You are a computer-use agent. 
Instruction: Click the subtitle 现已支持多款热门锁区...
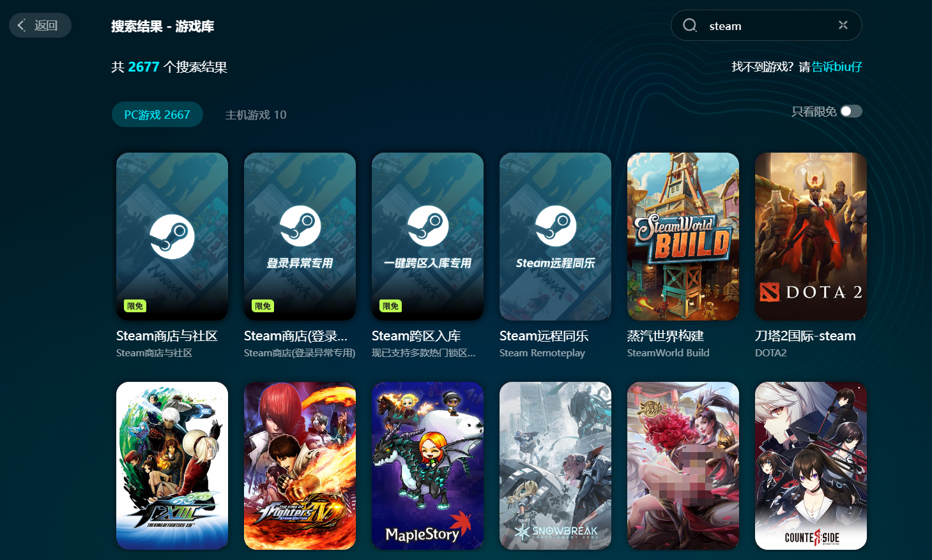click(x=424, y=353)
